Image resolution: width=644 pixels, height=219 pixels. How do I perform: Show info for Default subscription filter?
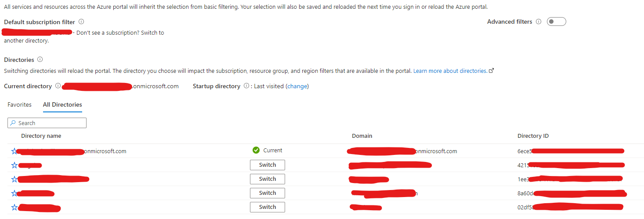tap(81, 22)
